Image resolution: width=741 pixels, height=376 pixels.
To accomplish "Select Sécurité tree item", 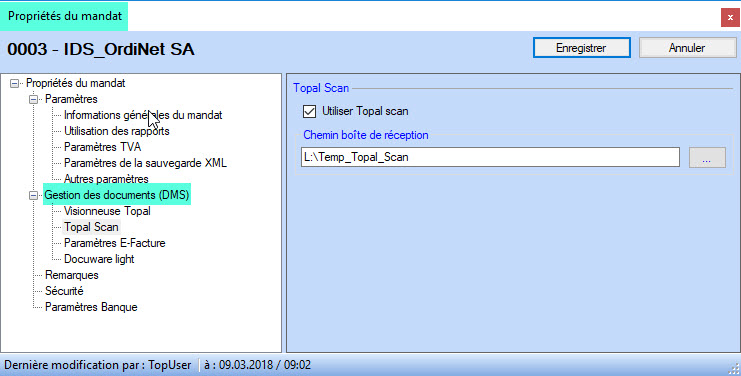I will (64, 291).
